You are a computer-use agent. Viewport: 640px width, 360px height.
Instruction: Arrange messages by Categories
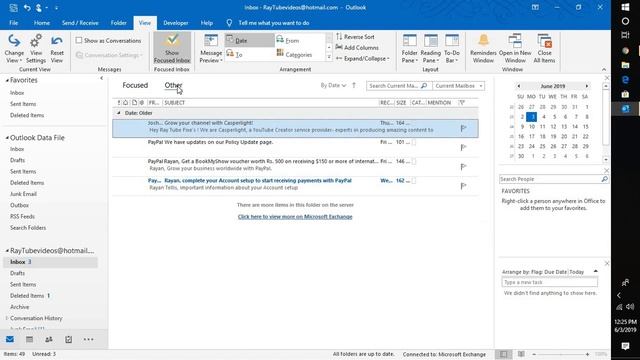click(x=299, y=54)
